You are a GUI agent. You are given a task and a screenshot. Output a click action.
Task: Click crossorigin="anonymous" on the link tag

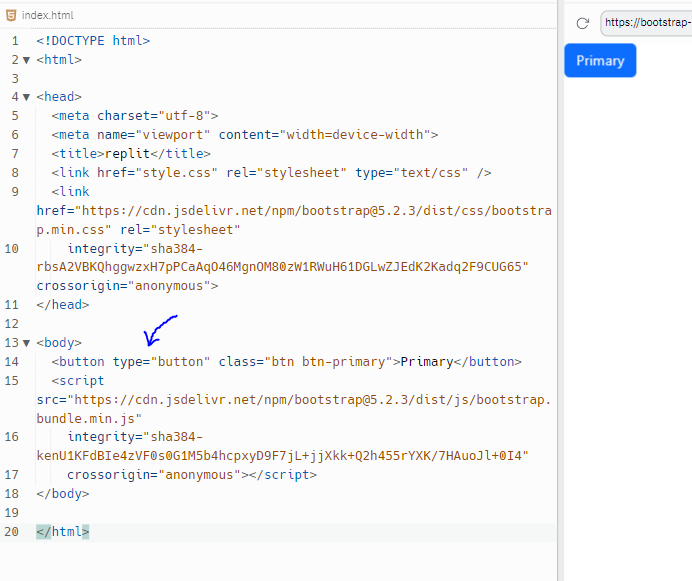tap(123, 286)
